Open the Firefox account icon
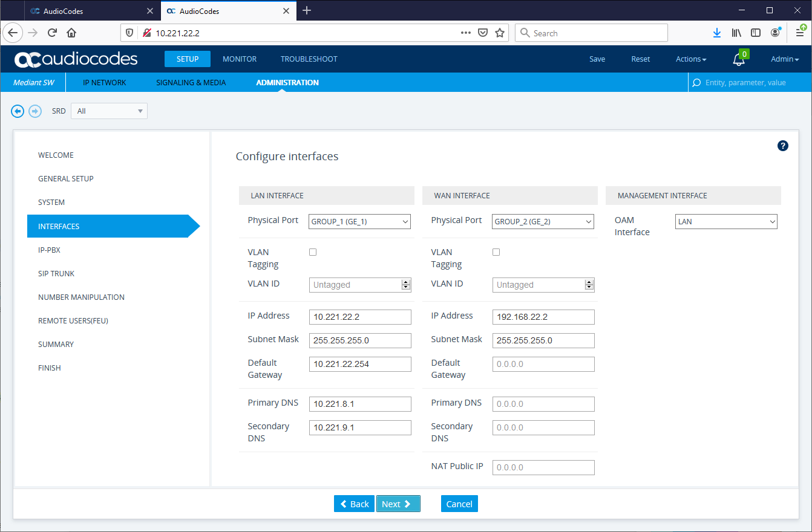The image size is (812, 532). tap(775, 33)
